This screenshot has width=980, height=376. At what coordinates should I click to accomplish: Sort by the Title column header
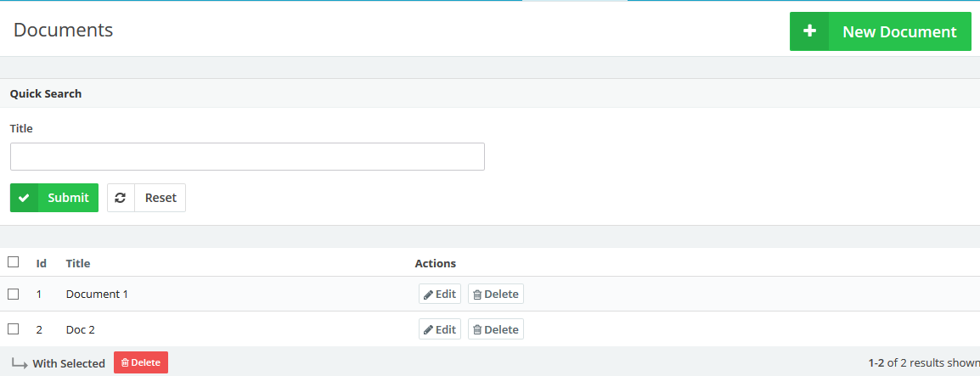78,263
